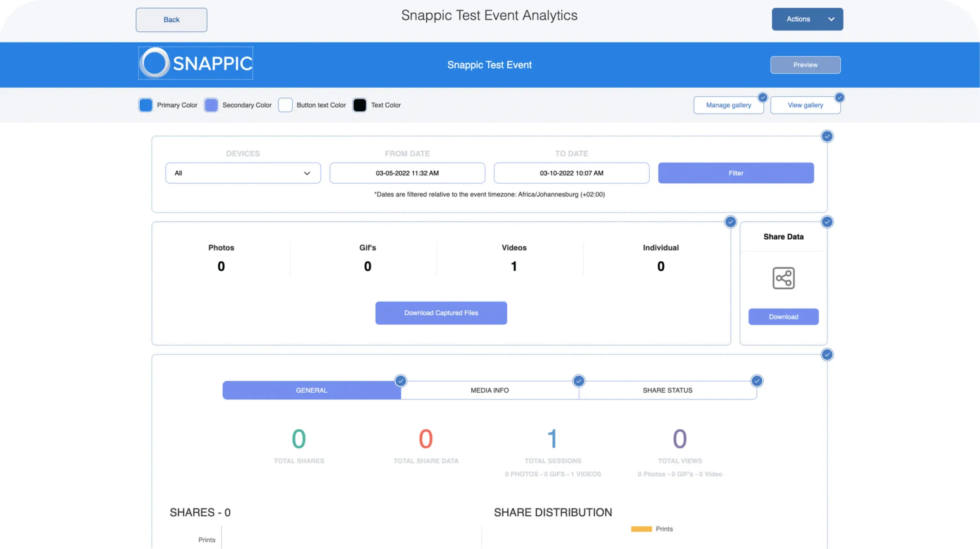Click the share icon under Share Data
The width and height of the screenshot is (980, 549).
click(783, 278)
